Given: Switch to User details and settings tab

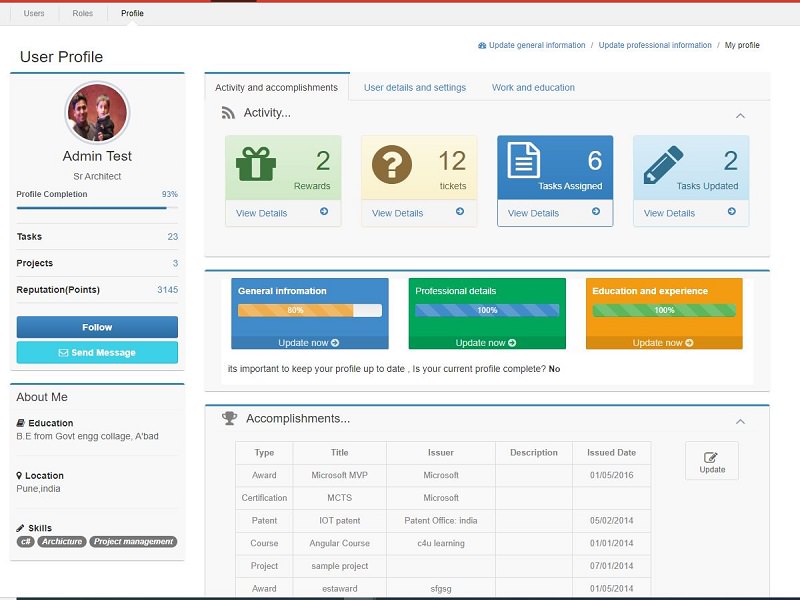Looking at the screenshot, I should point(414,88).
